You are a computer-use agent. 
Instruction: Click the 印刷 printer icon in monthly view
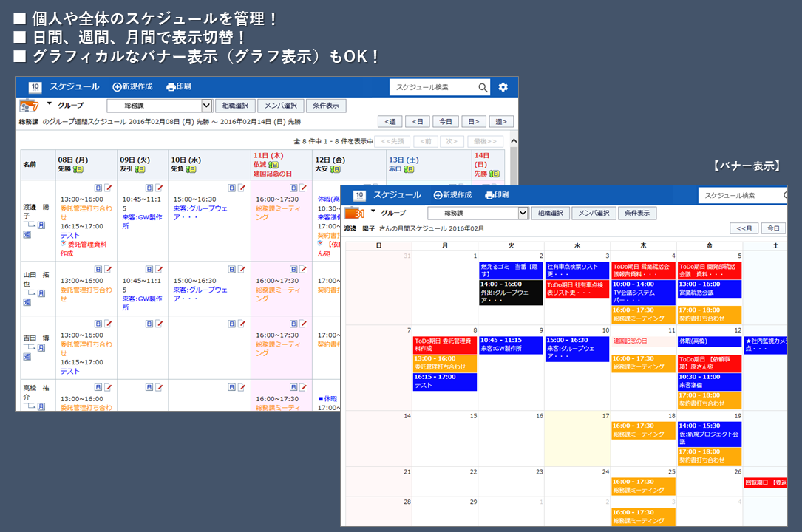pos(489,195)
